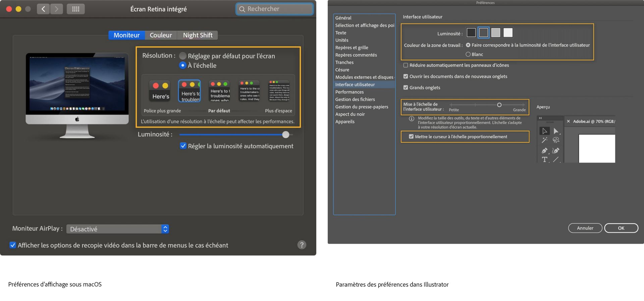Select the 'Par défaut' resolution thumbnail
Image resolution: width=644 pixels, height=301 pixels.
click(219, 91)
